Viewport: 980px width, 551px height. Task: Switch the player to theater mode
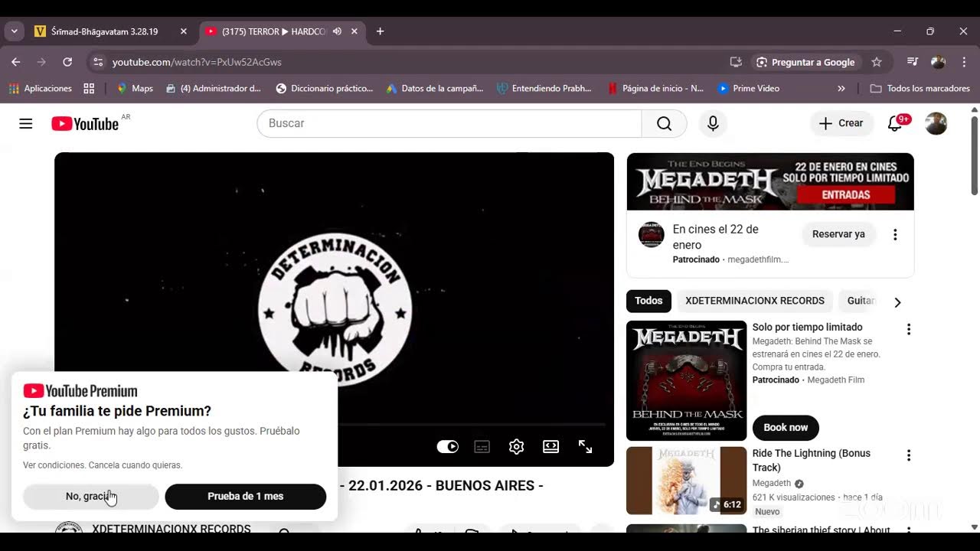tap(550, 447)
